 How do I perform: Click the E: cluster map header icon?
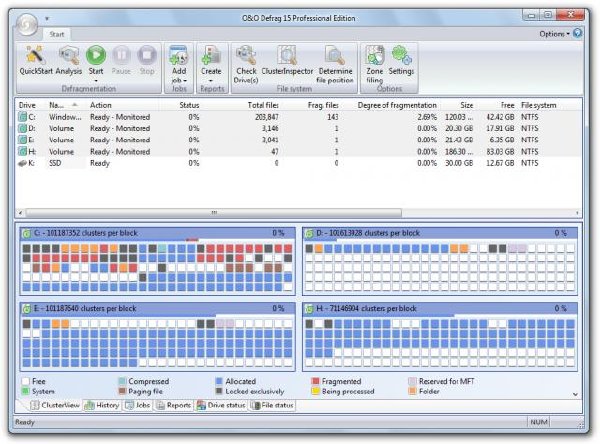coord(26,309)
